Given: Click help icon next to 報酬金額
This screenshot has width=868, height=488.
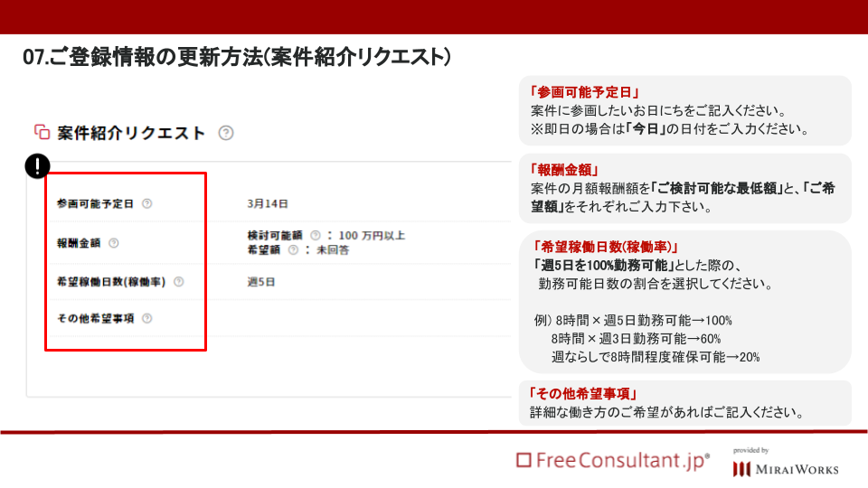Looking at the screenshot, I should click(x=114, y=243).
